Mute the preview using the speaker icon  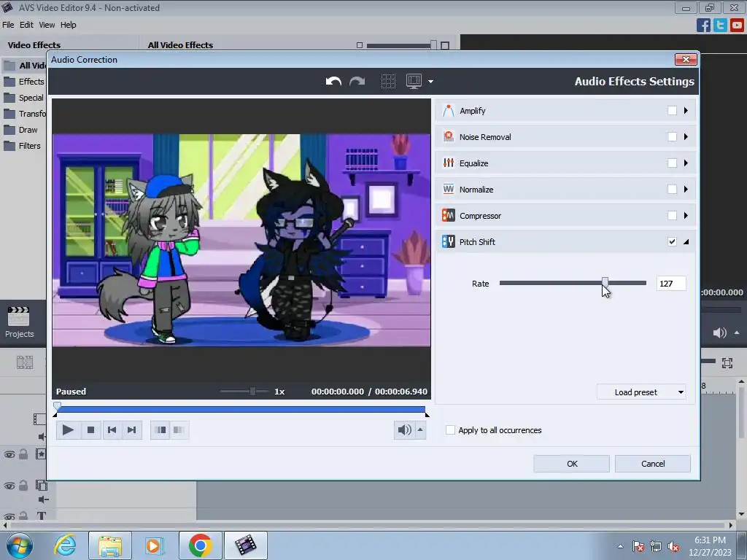tap(404, 430)
